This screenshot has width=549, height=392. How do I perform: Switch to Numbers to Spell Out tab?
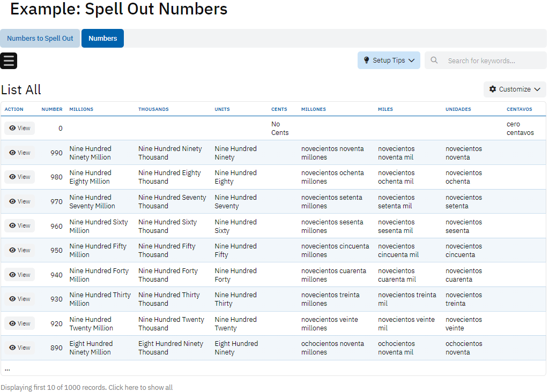pyautogui.click(x=40, y=39)
